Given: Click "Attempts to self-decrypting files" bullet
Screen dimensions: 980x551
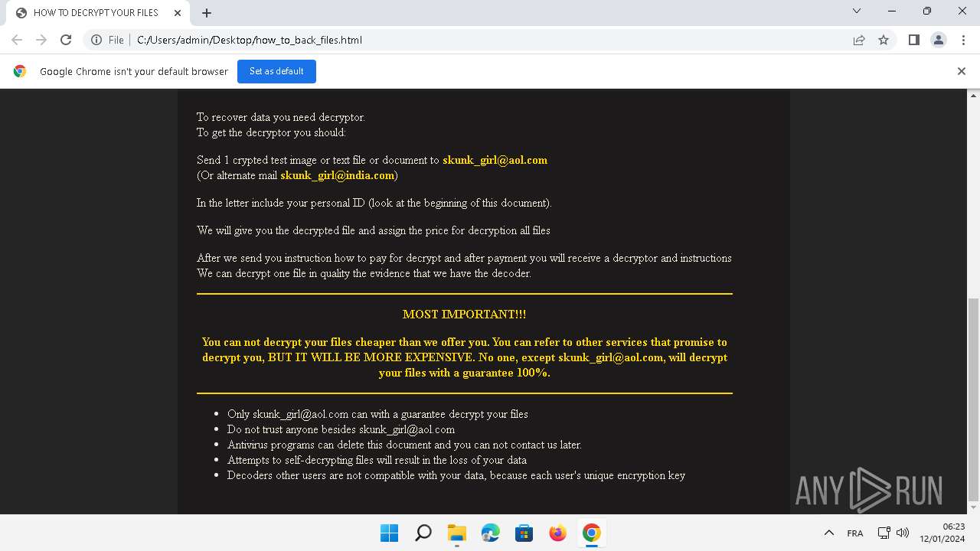Looking at the screenshot, I should pos(377,460).
